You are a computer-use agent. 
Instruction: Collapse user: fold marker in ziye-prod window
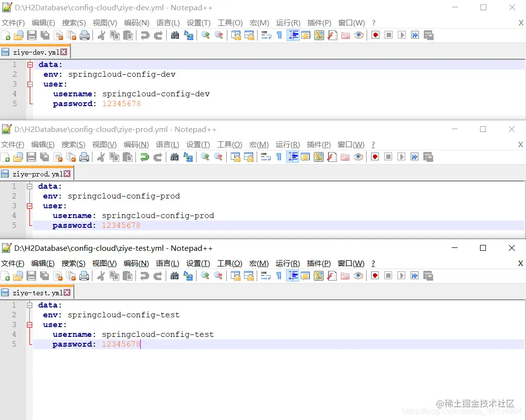(29, 206)
